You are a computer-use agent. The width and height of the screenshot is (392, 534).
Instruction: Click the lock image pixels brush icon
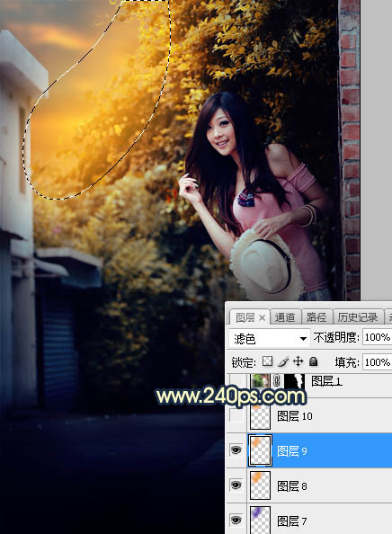[283, 361]
